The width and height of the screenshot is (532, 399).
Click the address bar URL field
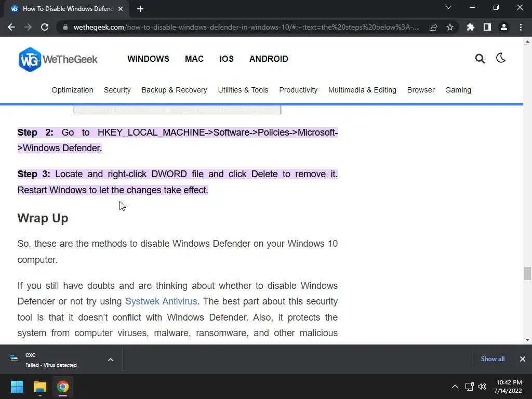[x=246, y=27]
